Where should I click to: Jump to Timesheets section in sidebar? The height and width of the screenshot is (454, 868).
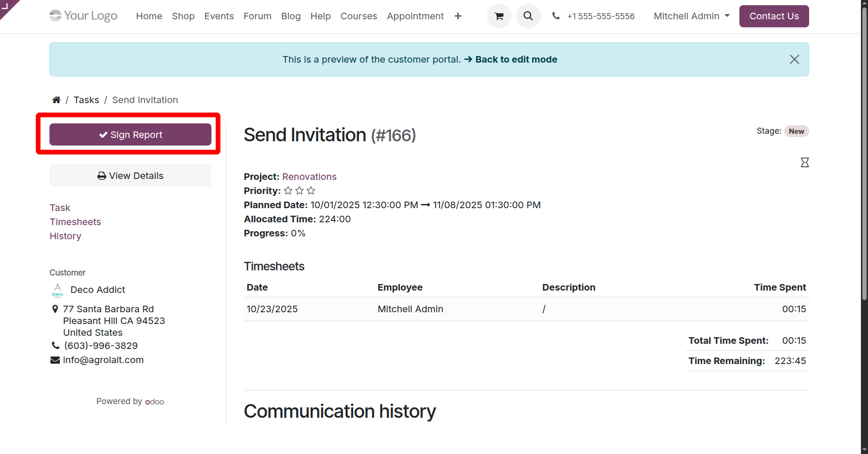(x=75, y=222)
